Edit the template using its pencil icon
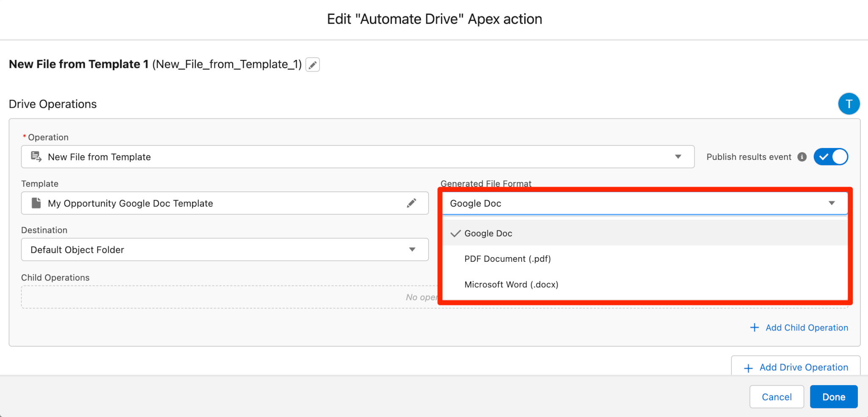This screenshot has width=868, height=417. point(411,203)
